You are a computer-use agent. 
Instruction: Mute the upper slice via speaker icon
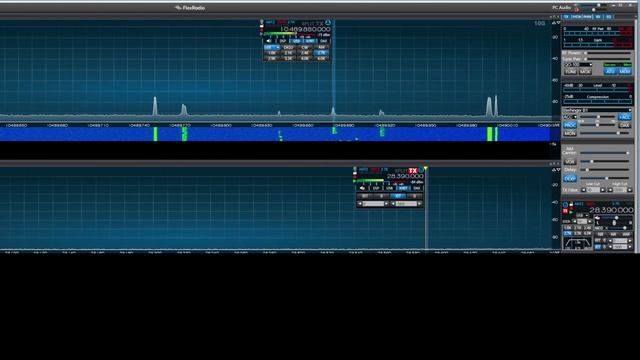click(x=269, y=41)
